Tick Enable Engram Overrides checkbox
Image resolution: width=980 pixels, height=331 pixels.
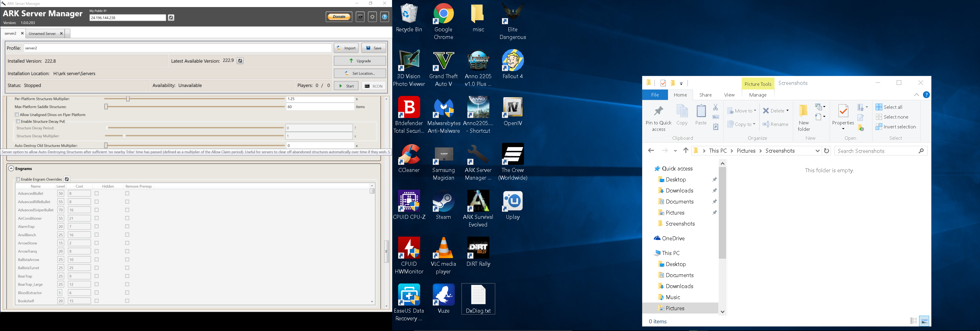point(18,179)
